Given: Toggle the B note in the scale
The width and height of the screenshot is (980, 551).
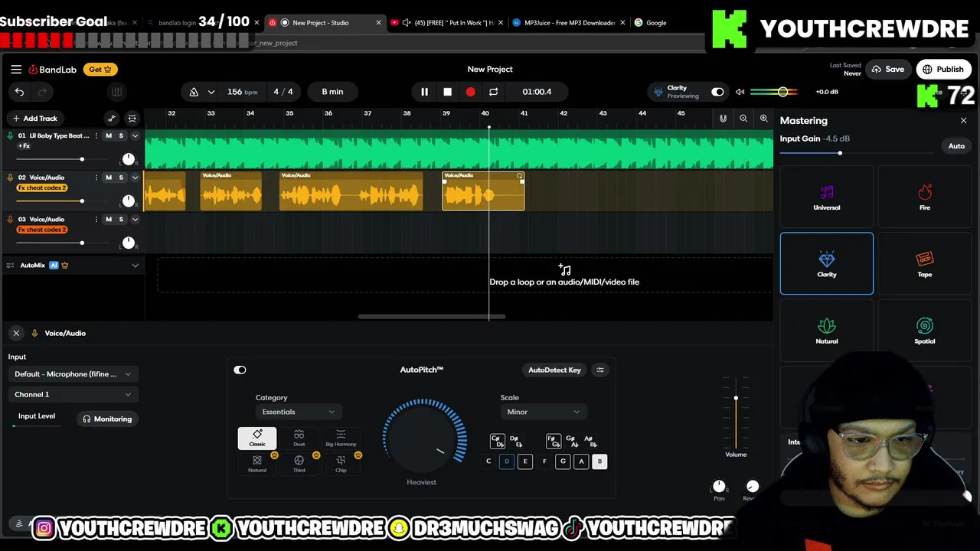Looking at the screenshot, I should (599, 461).
